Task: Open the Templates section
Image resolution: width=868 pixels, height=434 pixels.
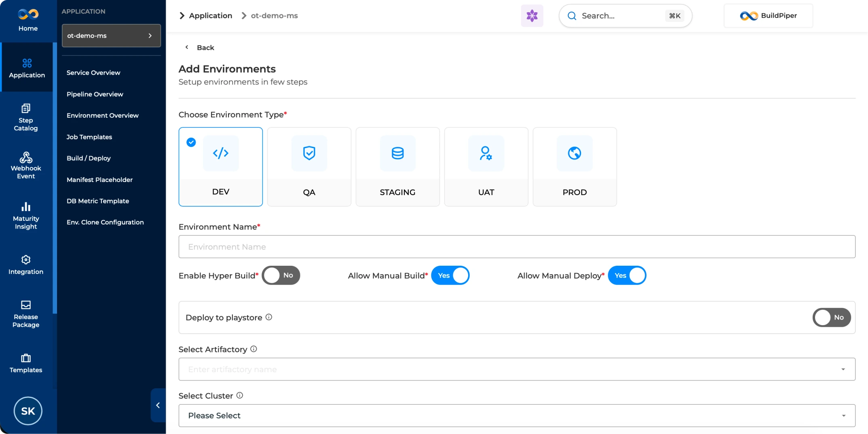Action: click(26, 363)
